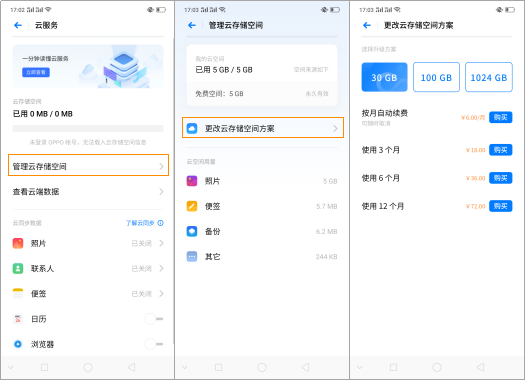Toggle the 日历 sync switch
Viewport: 526px width, 381px height.
154,319
